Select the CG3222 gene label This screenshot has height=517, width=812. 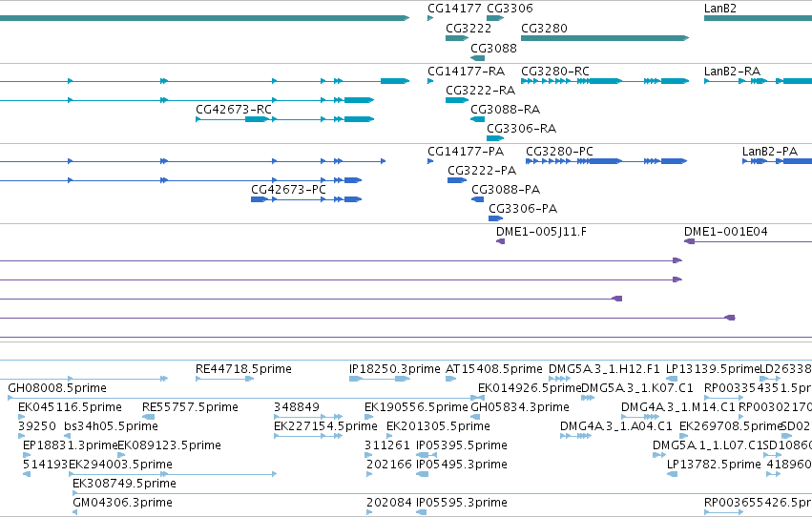(468, 28)
